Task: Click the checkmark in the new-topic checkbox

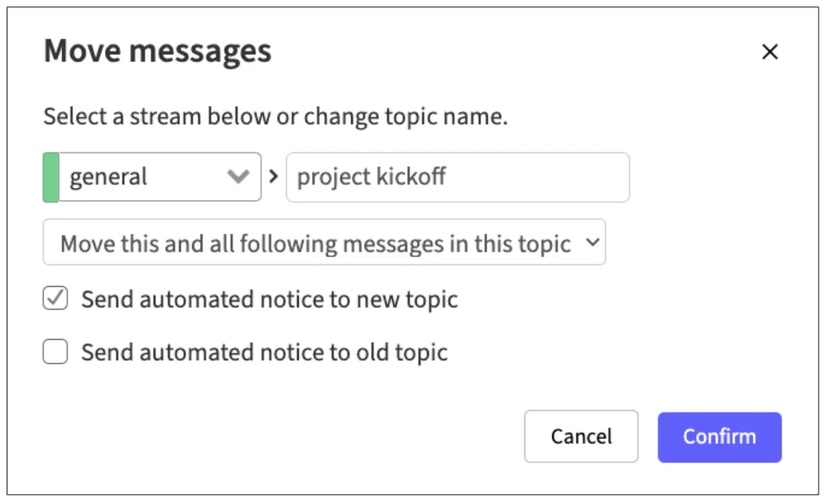Action: point(55,299)
